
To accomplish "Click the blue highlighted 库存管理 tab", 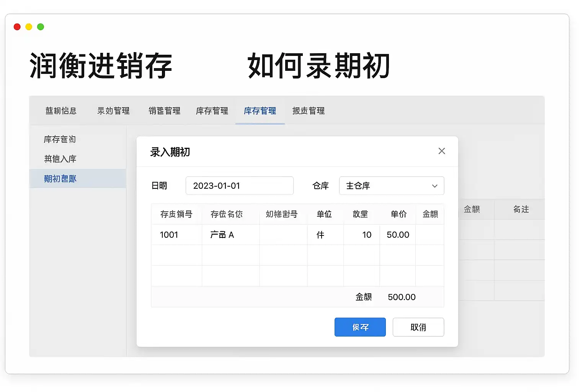I will click(x=260, y=111).
